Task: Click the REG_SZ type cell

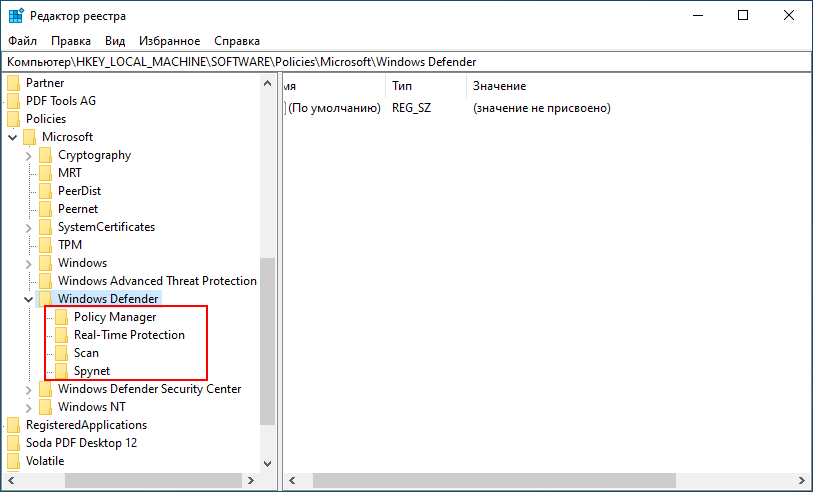Action: [411, 108]
